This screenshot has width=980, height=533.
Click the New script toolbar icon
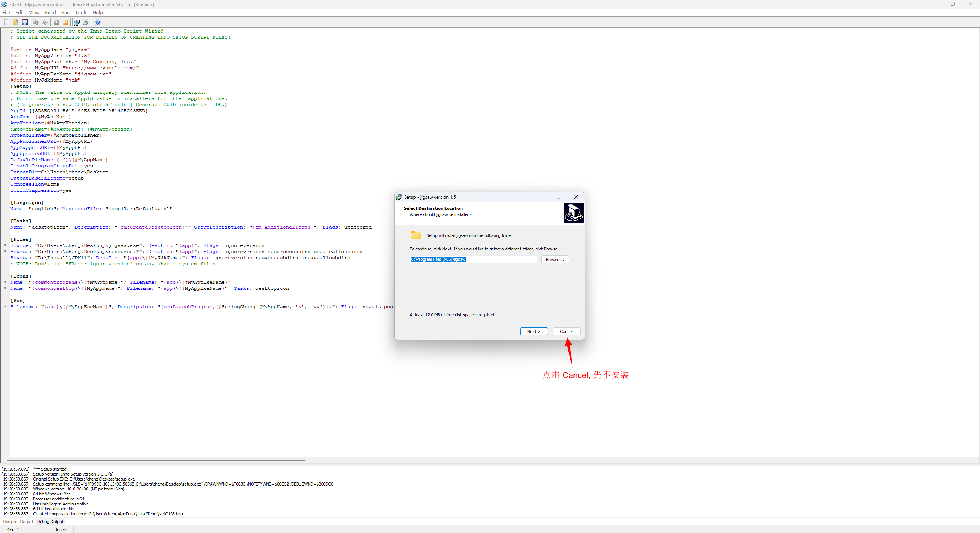coord(7,22)
